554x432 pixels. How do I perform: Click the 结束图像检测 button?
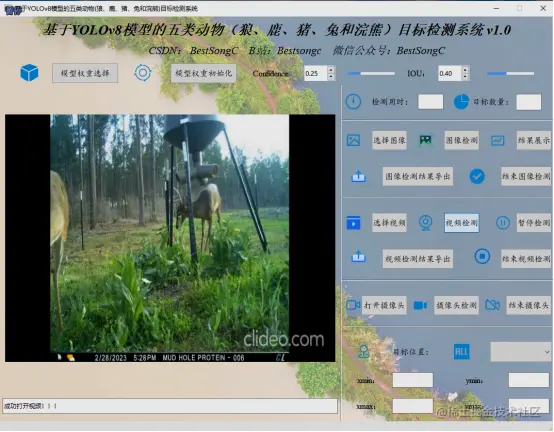coord(526,176)
